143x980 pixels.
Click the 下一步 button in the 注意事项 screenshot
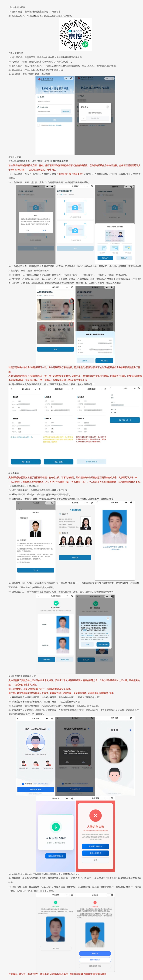36,570
